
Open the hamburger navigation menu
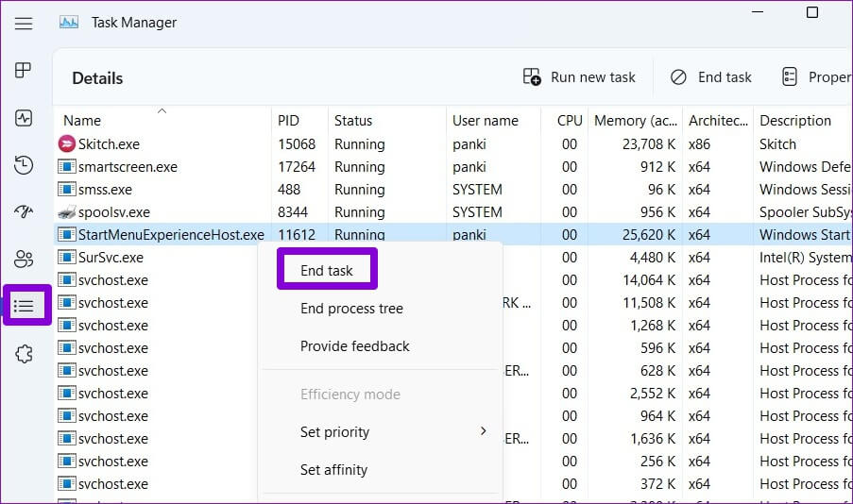pos(24,24)
